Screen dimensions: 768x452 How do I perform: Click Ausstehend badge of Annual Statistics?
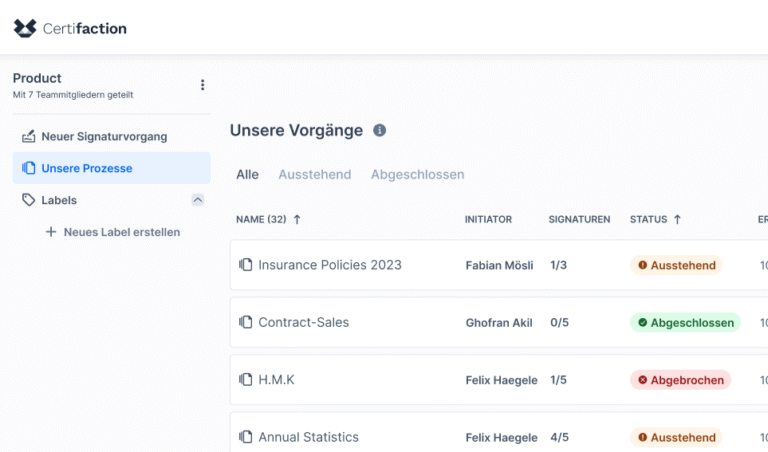[676, 437]
